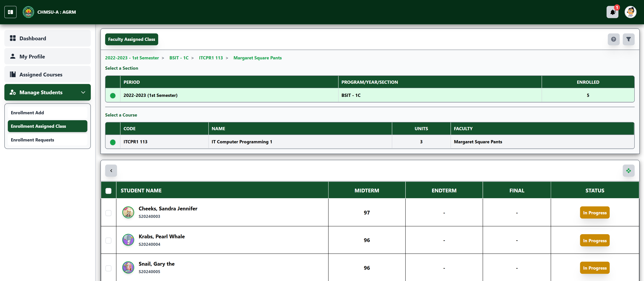The image size is (644, 281).
Task: Open the notifications bell
Action: point(612,12)
